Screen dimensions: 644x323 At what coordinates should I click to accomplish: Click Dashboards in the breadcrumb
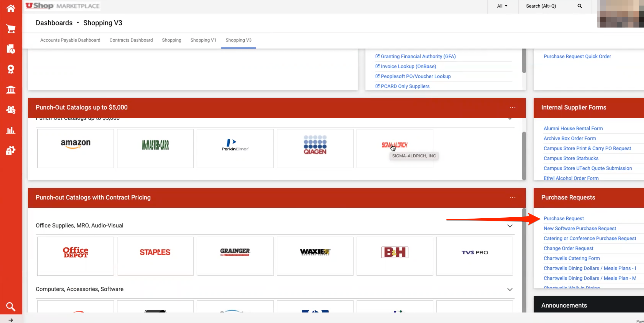(x=54, y=23)
